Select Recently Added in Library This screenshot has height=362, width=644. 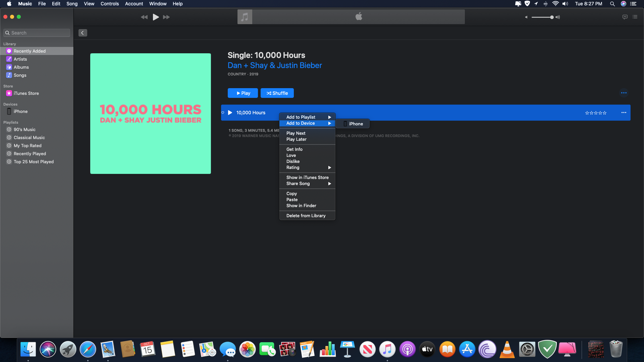click(x=37, y=51)
